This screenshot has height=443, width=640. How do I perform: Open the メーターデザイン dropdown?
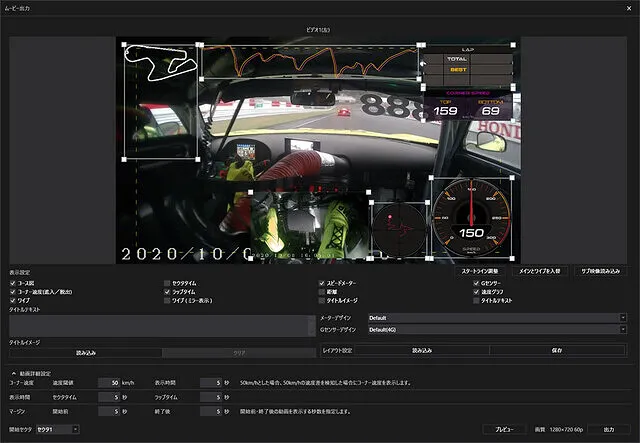coord(496,318)
